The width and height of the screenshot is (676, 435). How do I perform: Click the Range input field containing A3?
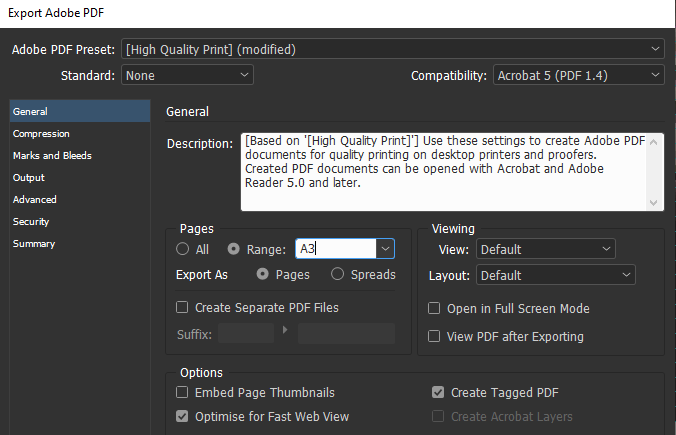click(x=336, y=249)
